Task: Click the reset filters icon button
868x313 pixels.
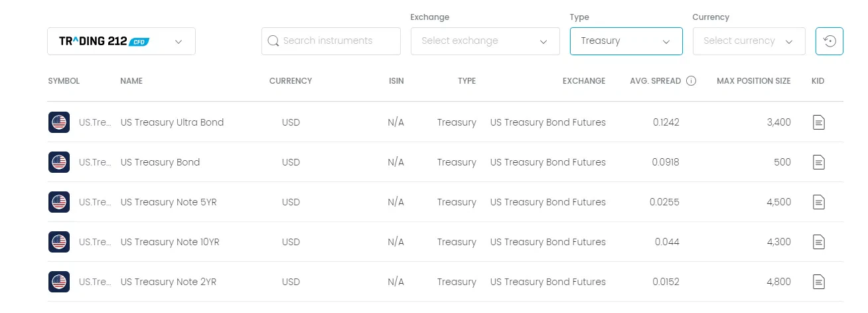Action: tap(830, 41)
